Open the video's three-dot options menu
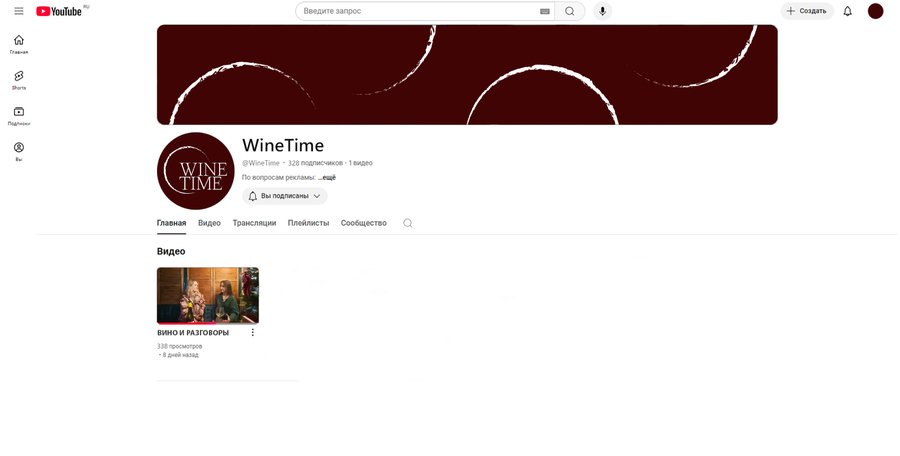 253,333
